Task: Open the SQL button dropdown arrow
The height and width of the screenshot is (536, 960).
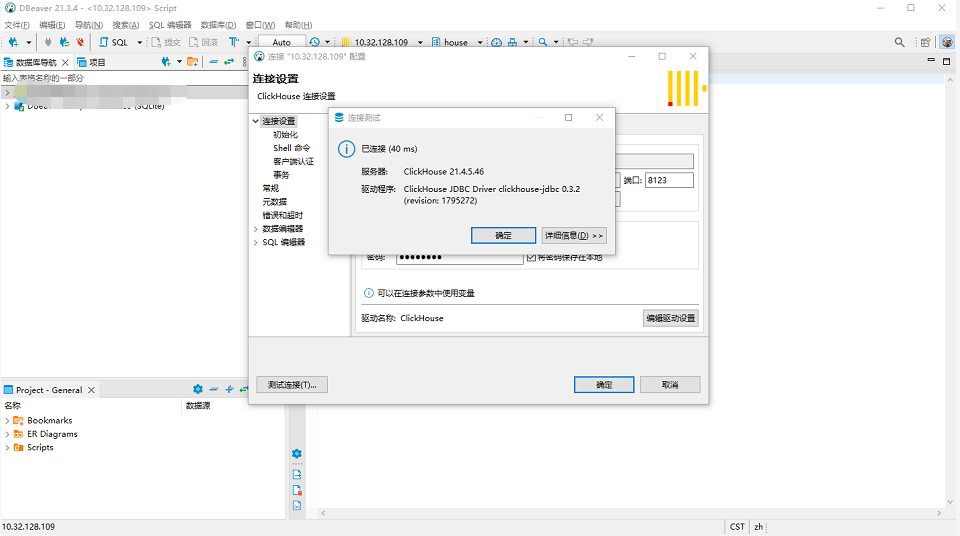Action: (x=140, y=42)
